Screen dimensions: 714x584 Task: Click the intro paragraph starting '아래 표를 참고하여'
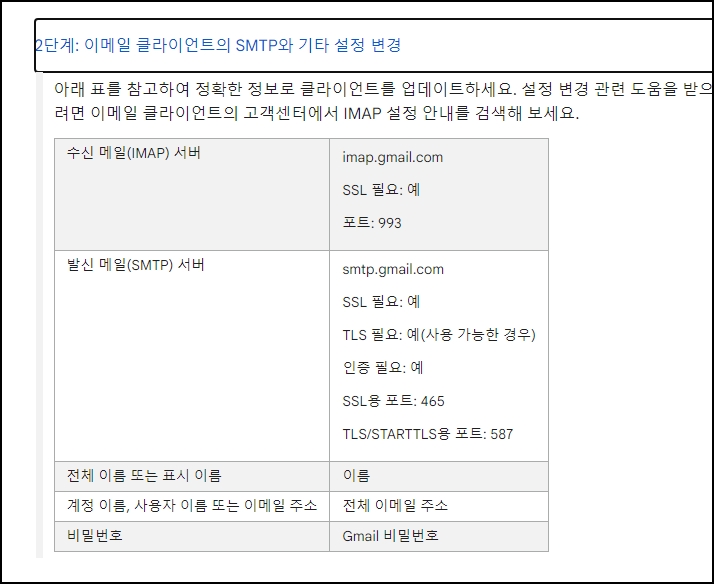pyautogui.click(x=382, y=101)
